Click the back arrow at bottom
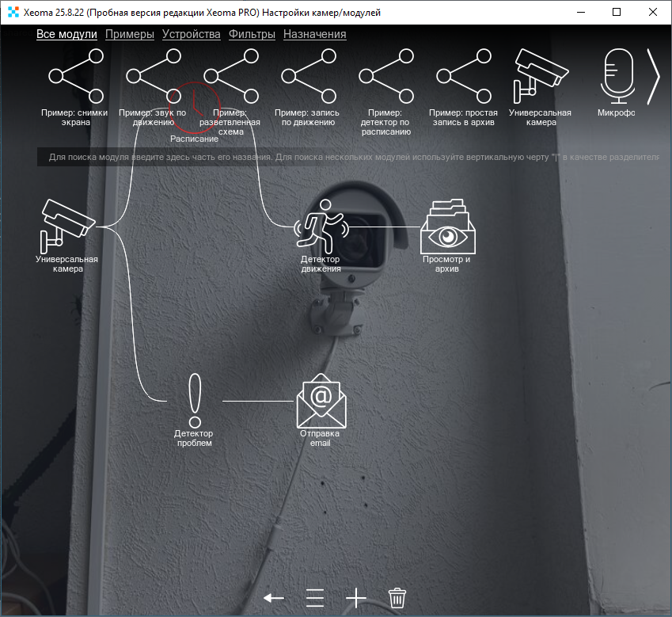 click(274, 597)
